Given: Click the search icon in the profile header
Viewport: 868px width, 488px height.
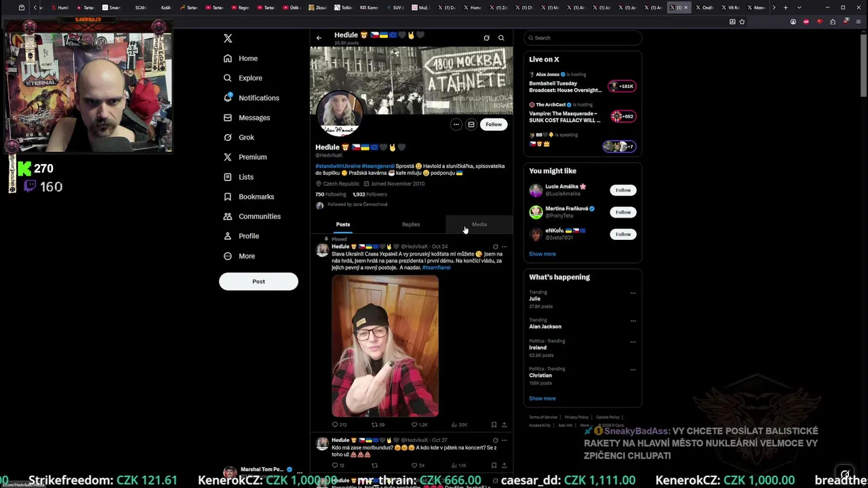Looking at the screenshot, I should 501,38.
